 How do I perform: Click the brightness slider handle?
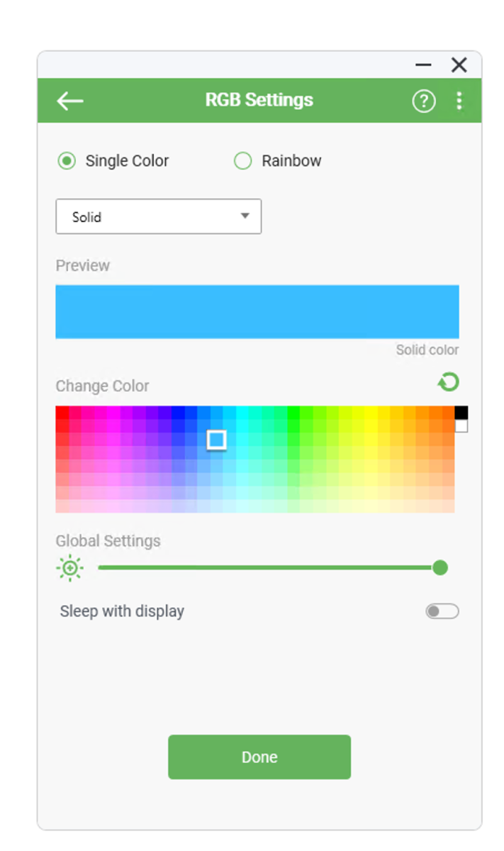tap(440, 567)
